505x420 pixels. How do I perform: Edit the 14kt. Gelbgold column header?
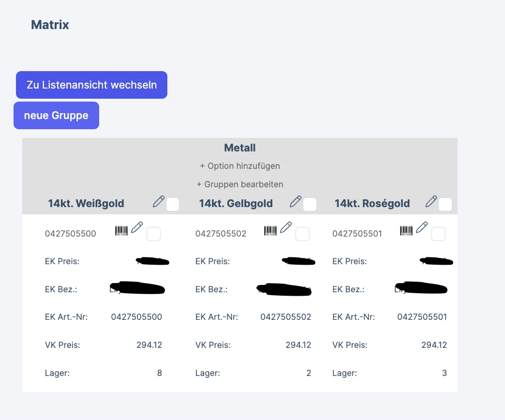pyautogui.click(x=296, y=202)
